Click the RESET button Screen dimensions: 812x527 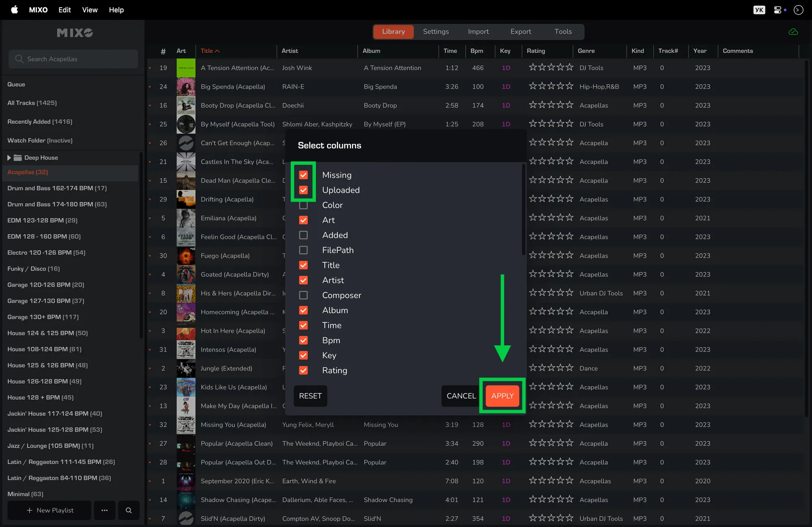tap(310, 396)
